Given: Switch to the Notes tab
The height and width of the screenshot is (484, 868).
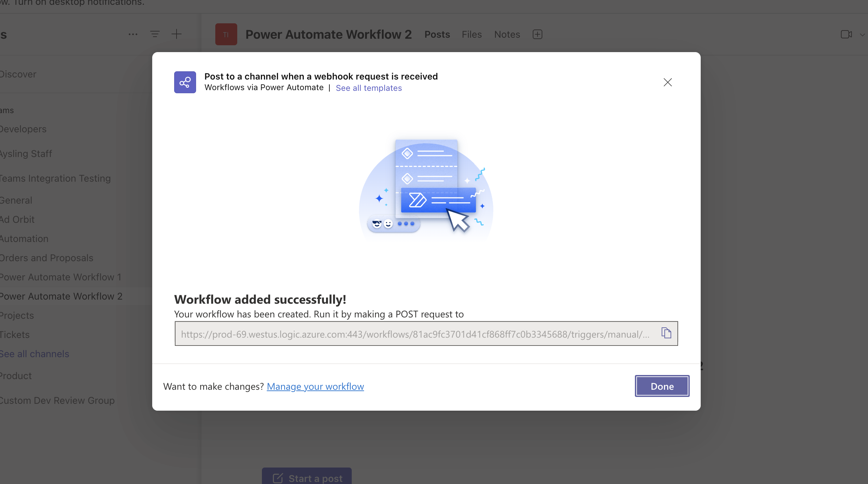Looking at the screenshot, I should coord(507,34).
